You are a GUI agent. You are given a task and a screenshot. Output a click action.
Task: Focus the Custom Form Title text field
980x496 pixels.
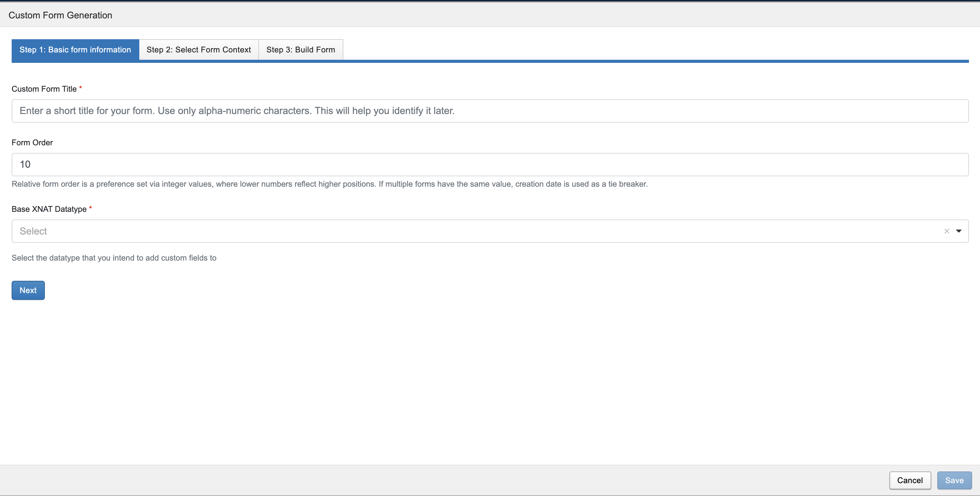pyautogui.click(x=490, y=111)
